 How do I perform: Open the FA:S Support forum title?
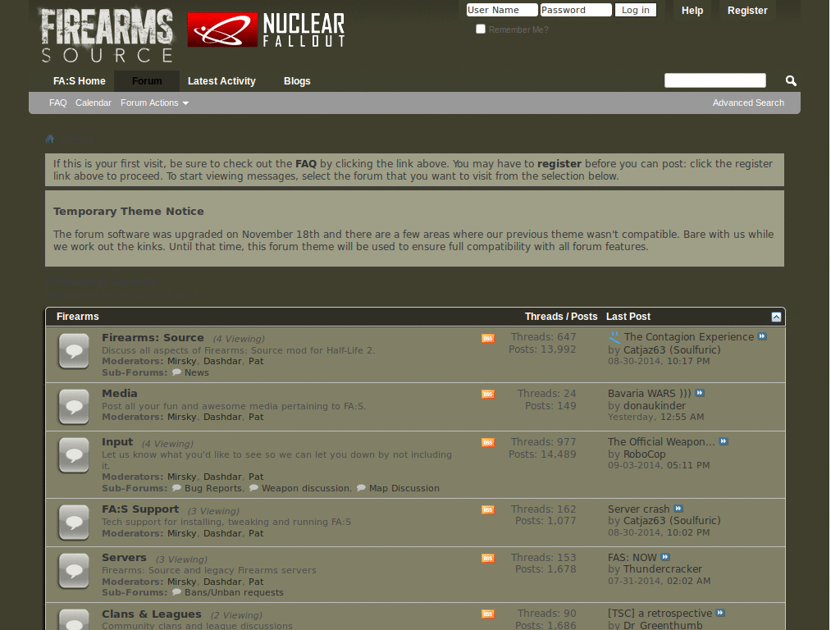click(x=140, y=509)
